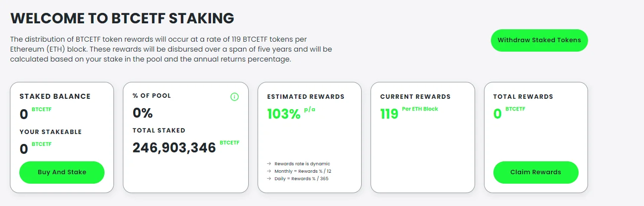Click the Welcome to BTCETF Staking title
This screenshot has height=206, width=644.
(122, 18)
